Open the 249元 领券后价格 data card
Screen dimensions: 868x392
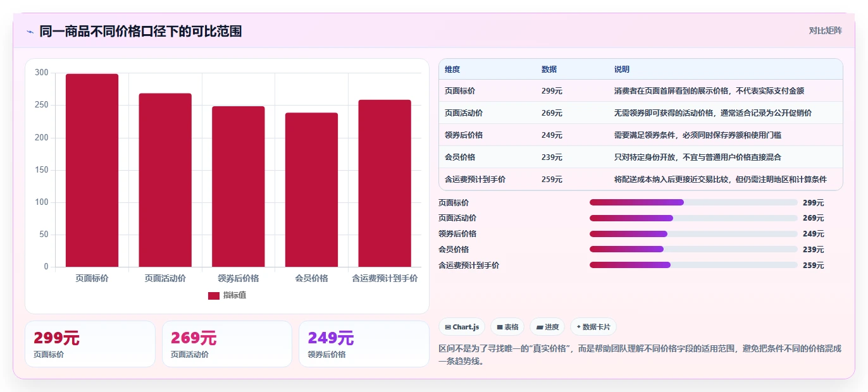(364, 344)
